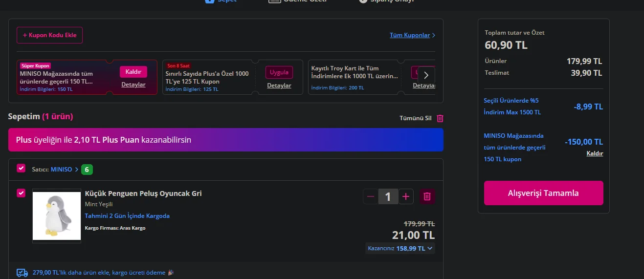Click the Son 8 Saat badge
644x279 pixels.
(178, 65)
